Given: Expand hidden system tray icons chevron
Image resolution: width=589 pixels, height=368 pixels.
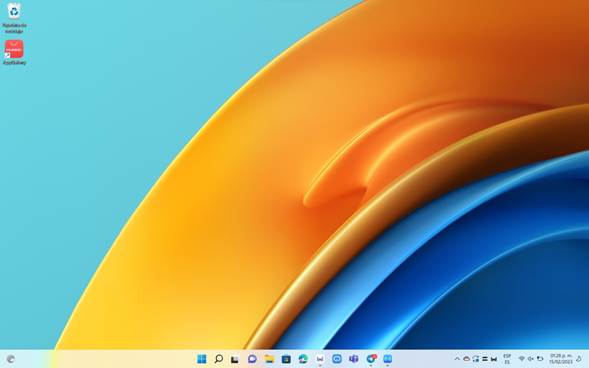Looking at the screenshot, I should point(457,359).
